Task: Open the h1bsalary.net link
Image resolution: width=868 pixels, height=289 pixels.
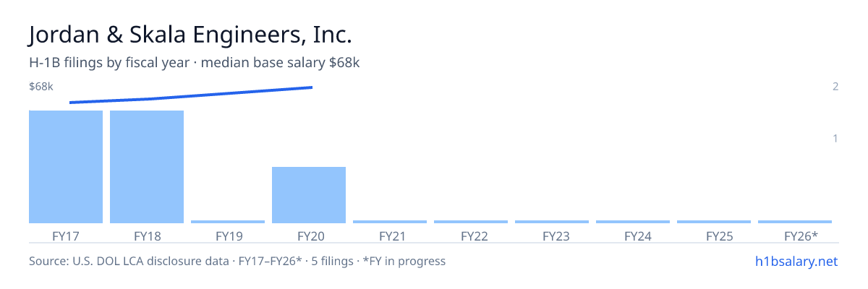Action: click(796, 261)
